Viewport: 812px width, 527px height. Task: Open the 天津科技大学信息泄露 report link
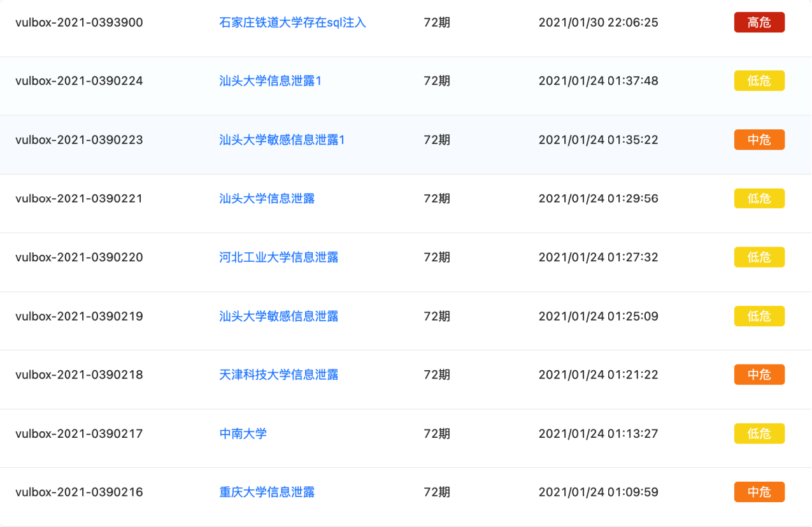coord(278,375)
